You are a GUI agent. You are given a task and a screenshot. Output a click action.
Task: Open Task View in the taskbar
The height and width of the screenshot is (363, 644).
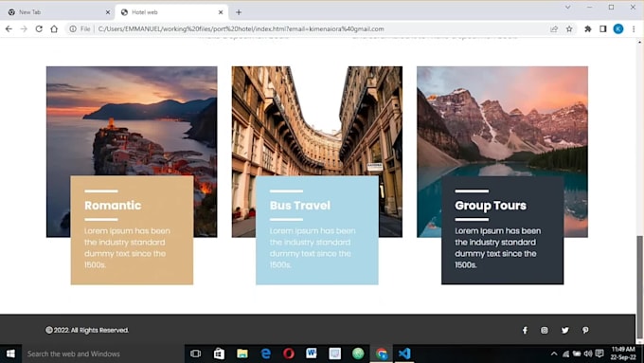click(195, 354)
